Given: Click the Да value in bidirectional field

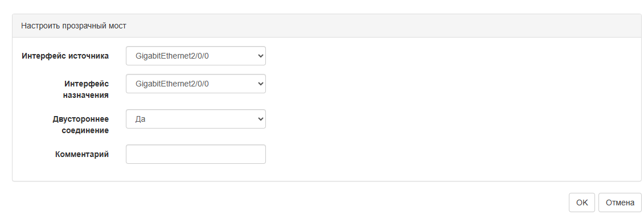Looking at the screenshot, I should [x=140, y=119].
